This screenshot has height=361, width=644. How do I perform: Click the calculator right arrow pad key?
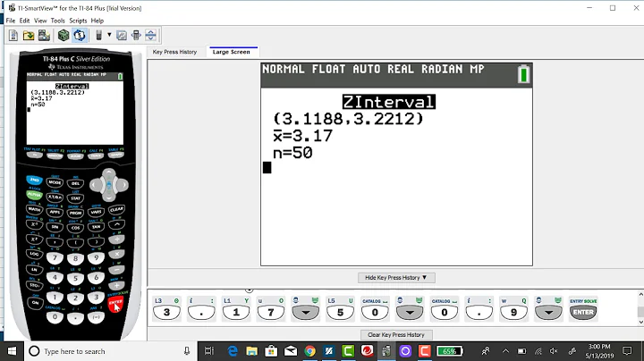[x=123, y=185]
